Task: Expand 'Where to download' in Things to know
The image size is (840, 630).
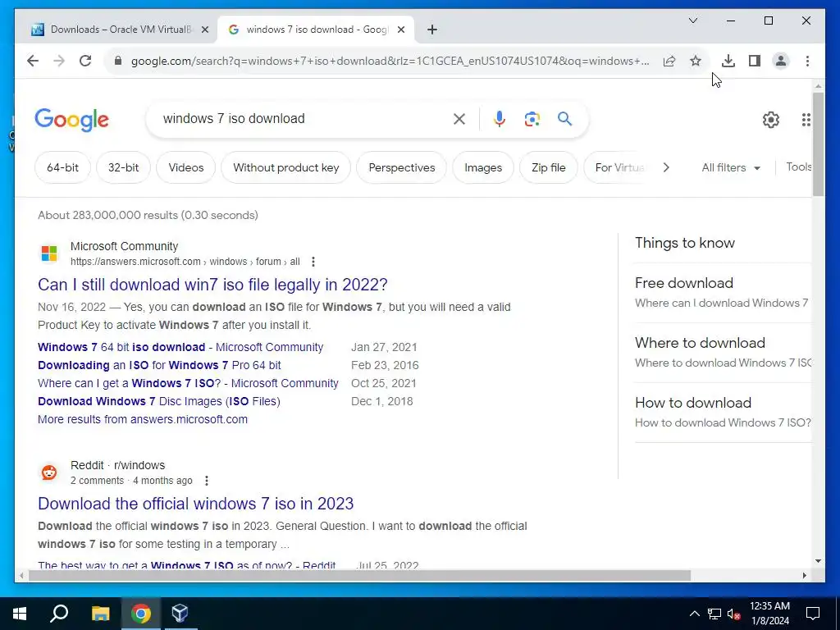Action: click(x=723, y=353)
